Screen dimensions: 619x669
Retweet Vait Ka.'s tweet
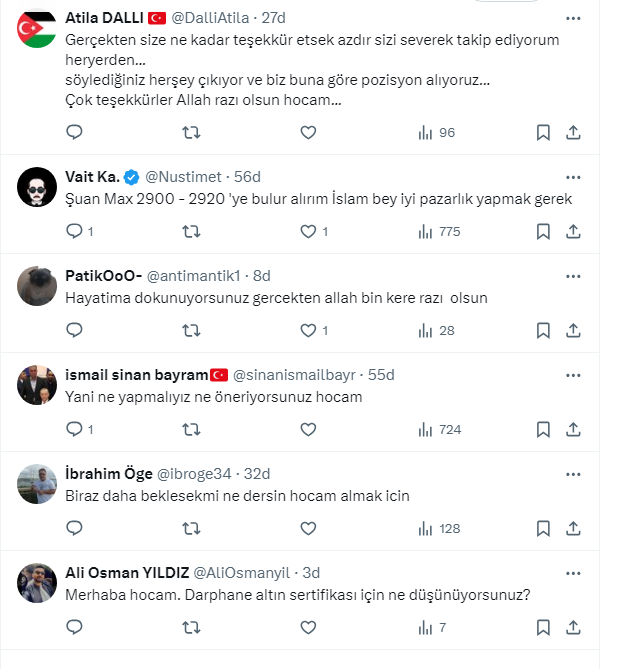pos(190,231)
